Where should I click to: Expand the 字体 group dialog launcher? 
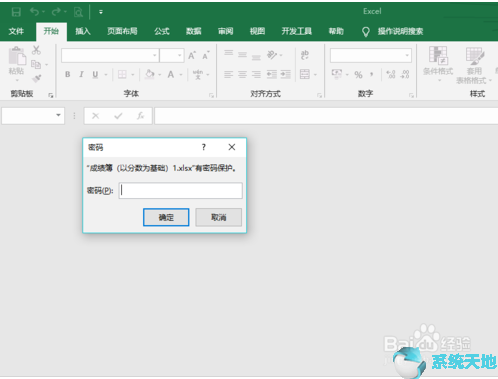click(211, 96)
